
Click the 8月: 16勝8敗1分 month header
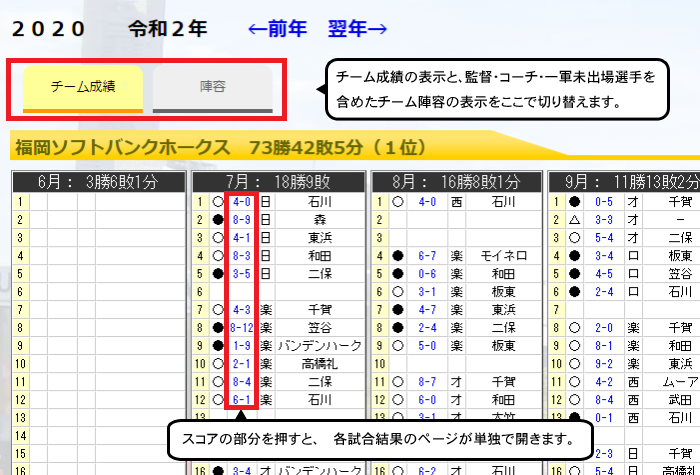coord(457,182)
